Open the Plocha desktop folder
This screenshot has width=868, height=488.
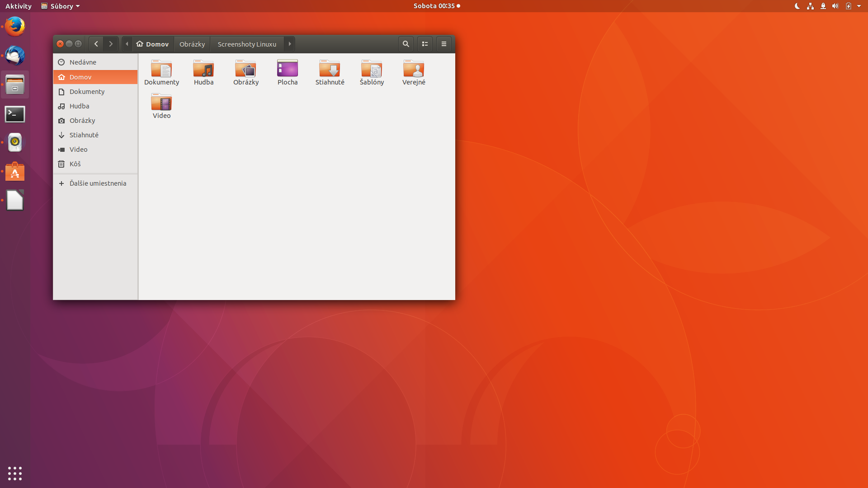coord(288,69)
